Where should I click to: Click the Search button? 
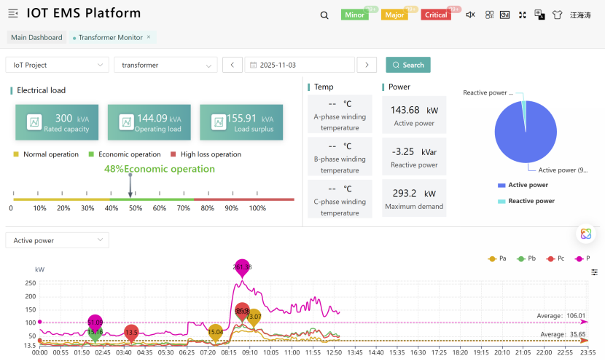[x=408, y=65]
